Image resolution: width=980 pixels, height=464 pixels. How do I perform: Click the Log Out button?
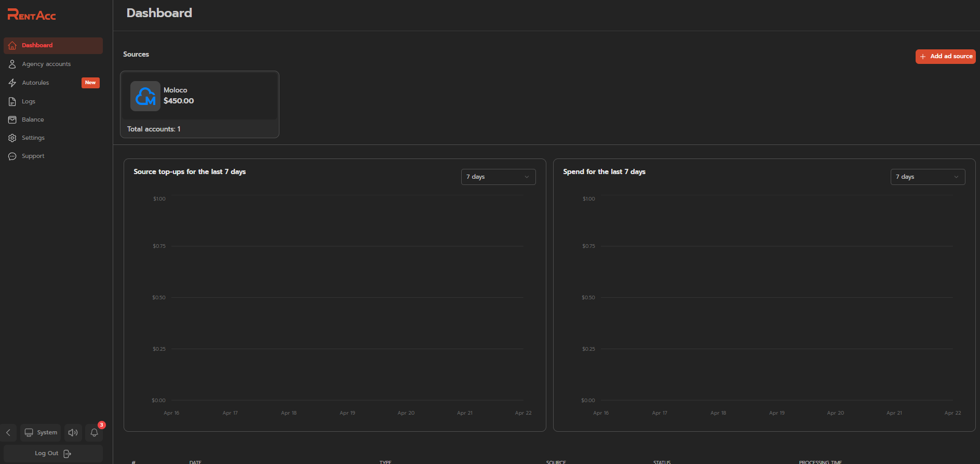pos(53,454)
